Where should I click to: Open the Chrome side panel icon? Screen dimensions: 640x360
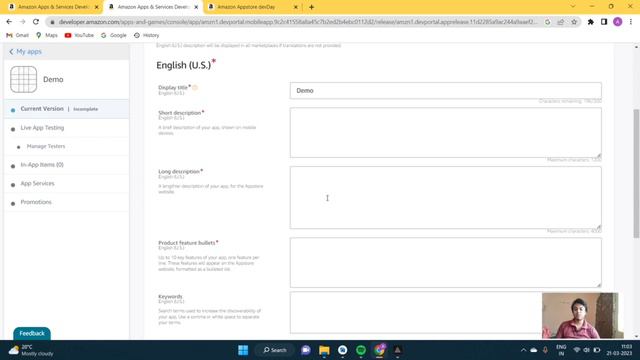click(x=604, y=22)
